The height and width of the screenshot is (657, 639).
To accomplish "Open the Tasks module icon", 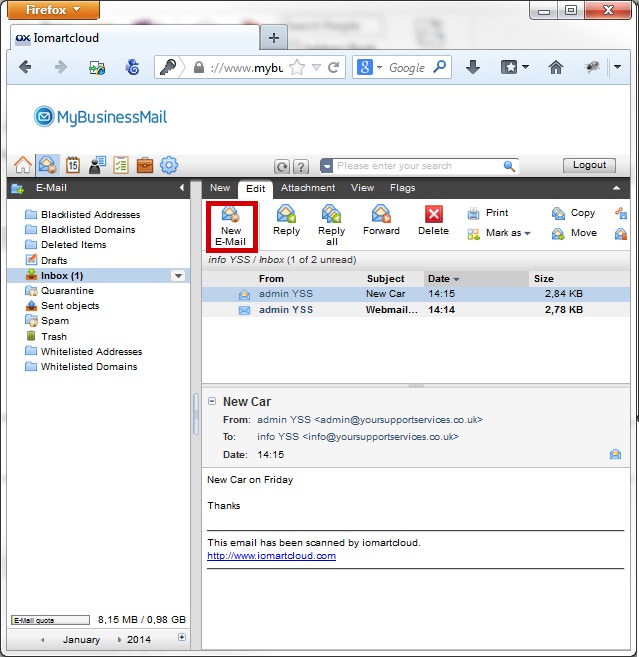I will (121, 165).
